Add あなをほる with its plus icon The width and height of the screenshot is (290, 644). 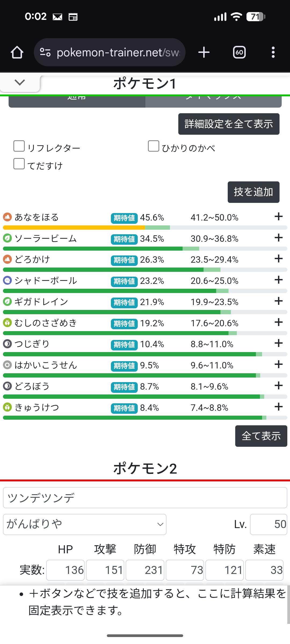279,217
